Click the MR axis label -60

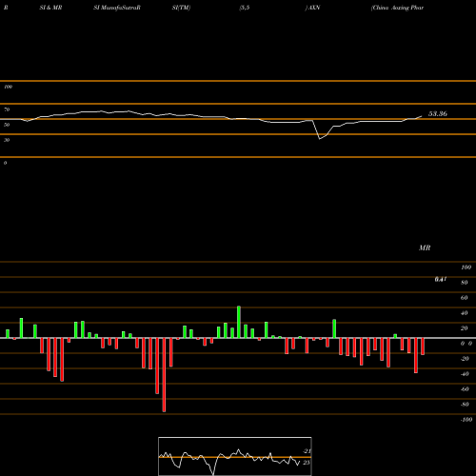coord(465,389)
